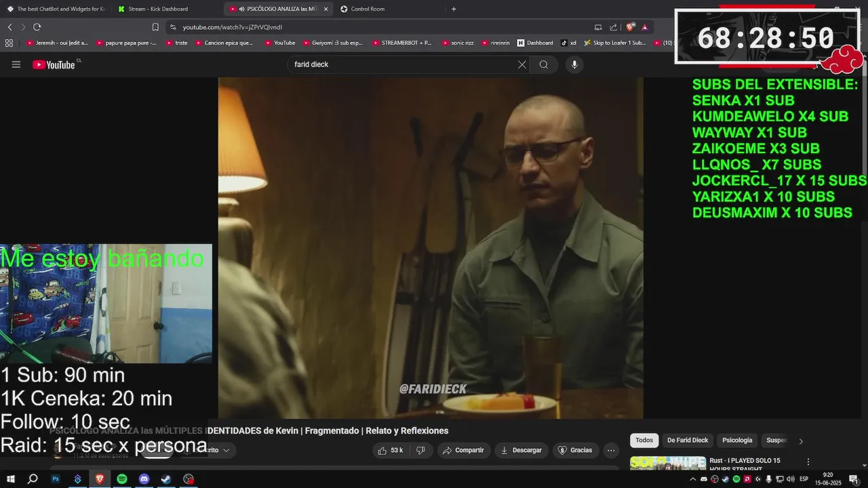
Task: Switch to 'The best ChatBot and Widgets' tab
Action: point(56,9)
